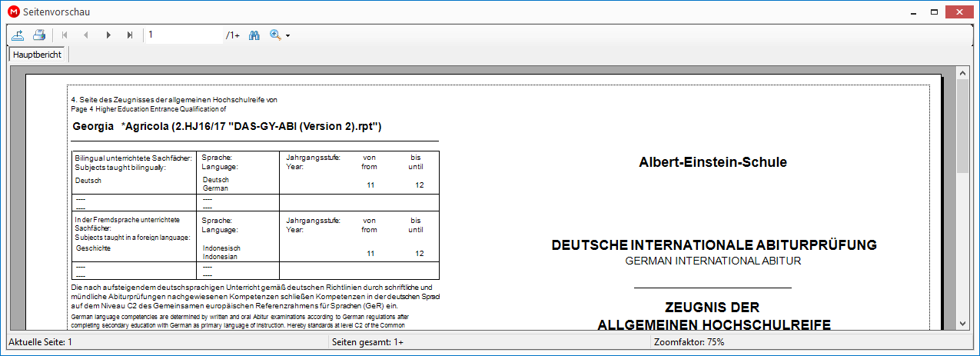Go to the next page
This screenshot has height=356, width=980.
[108, 35]
